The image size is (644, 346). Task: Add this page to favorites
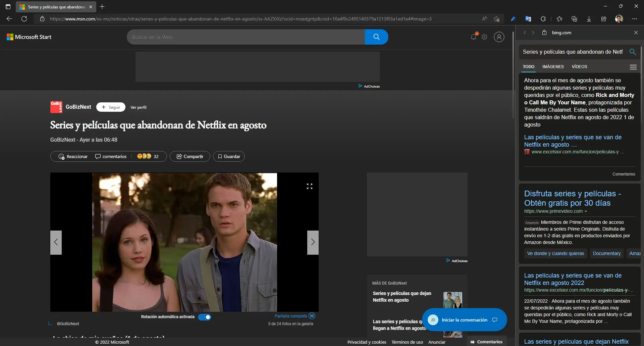point(497,19)
